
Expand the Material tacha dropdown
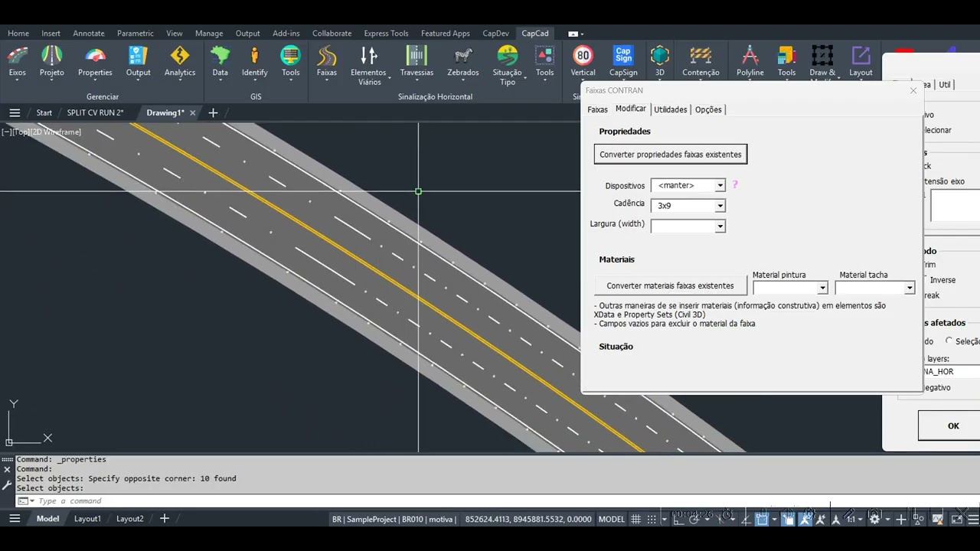click(x=910, y=289)
